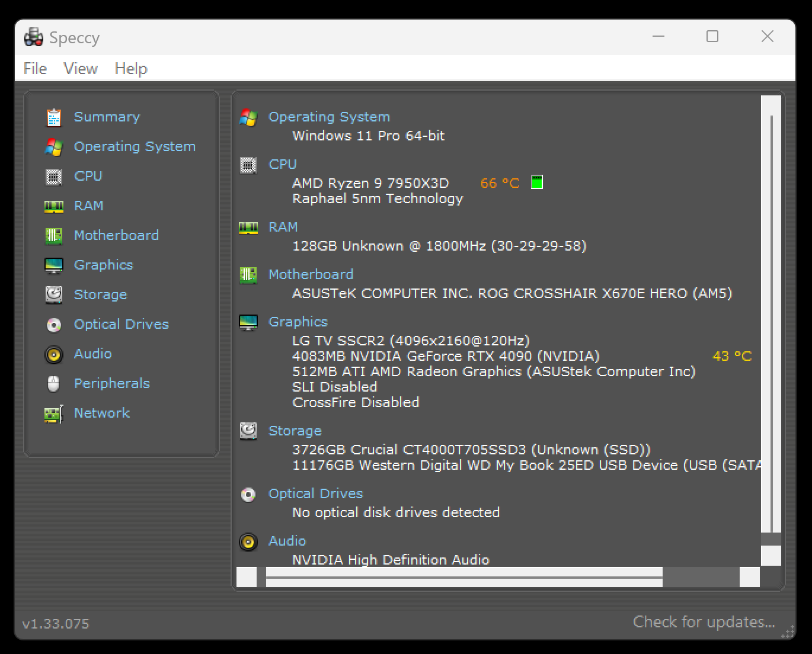Viewport: 812px width, 654px height.
Task: Click the 66 °C CPU temperature reading
Action: [x=500, y=183]
